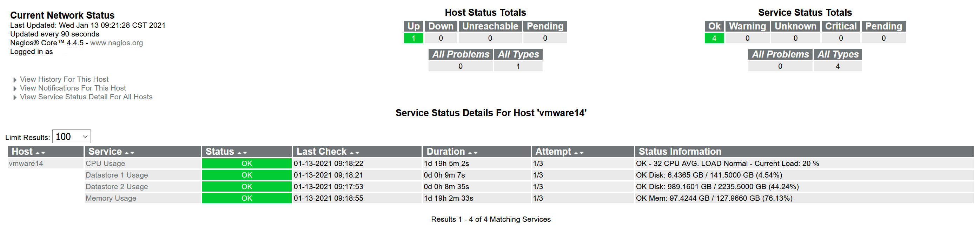The image size is (980, 233).
Task: Filter services by Critical status header
Action: pos(841,26)
